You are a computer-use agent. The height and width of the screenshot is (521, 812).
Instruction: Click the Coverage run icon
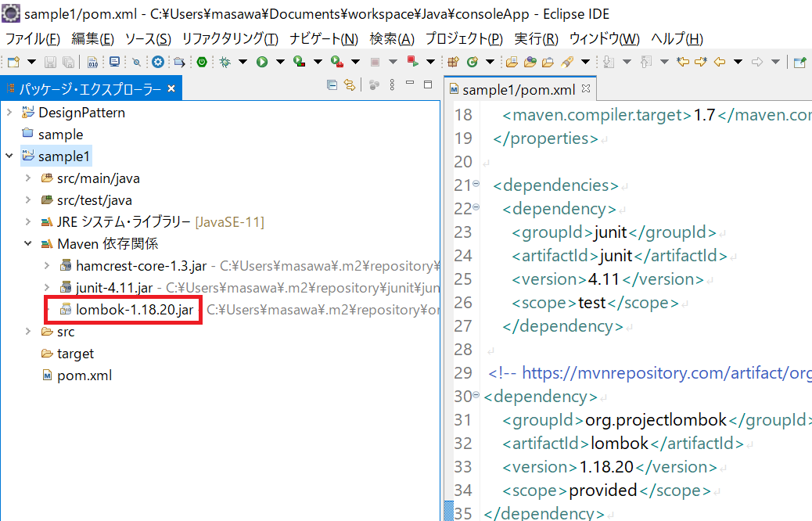point(300,62)
